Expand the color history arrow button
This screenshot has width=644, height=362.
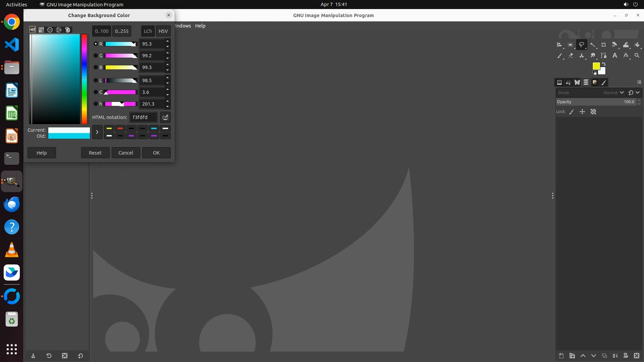point(97,132)
